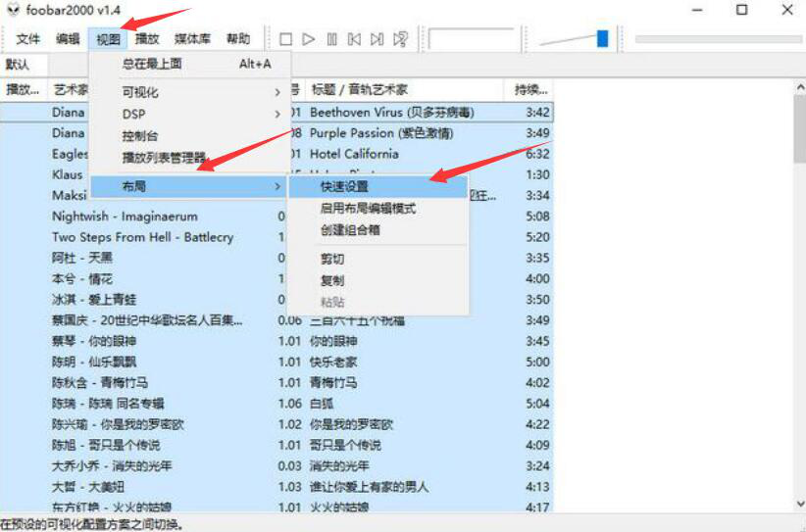Open the 播放 menu

pos(147,39)
